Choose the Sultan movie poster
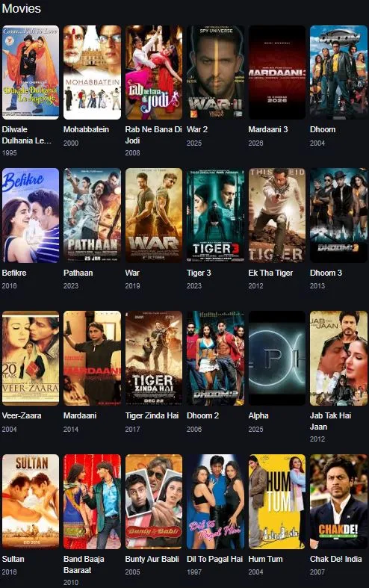This screenshot has height=588, width=369. click(x=31, y=502)
